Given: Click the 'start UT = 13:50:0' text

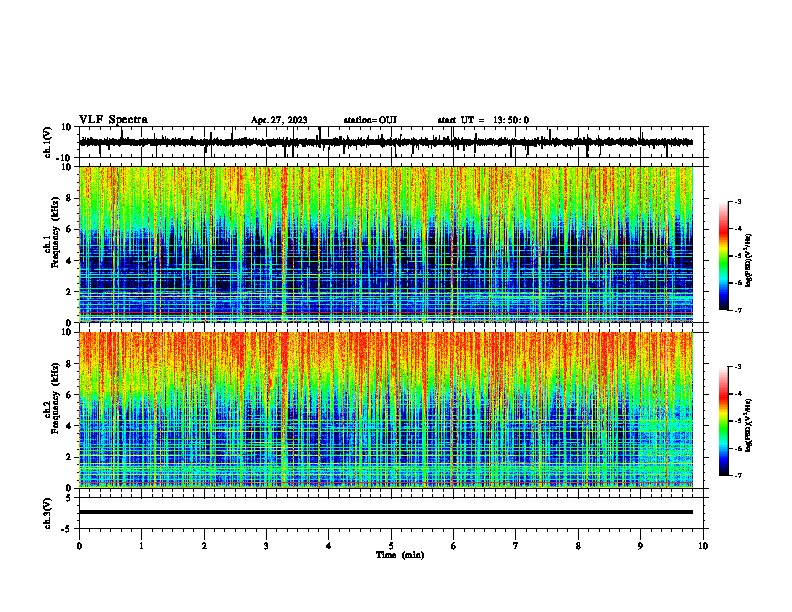Looking at the screenshot, I should click(x=483, y=120).
